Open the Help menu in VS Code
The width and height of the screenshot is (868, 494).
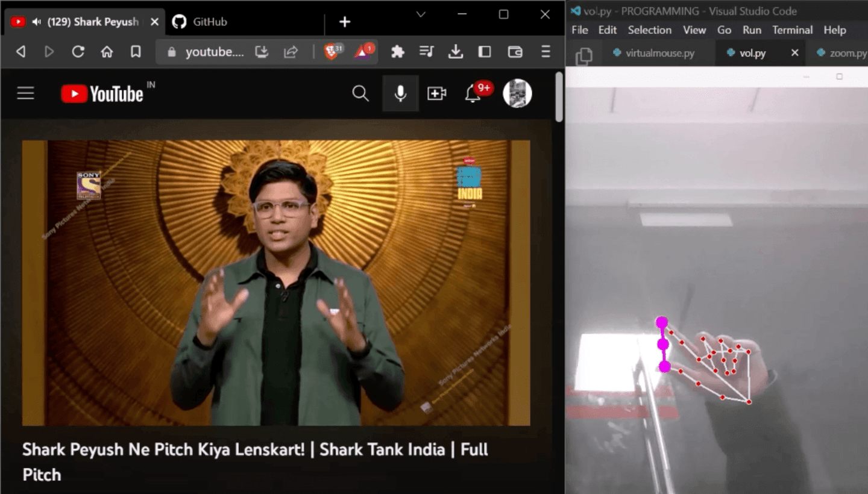(835, 30)
